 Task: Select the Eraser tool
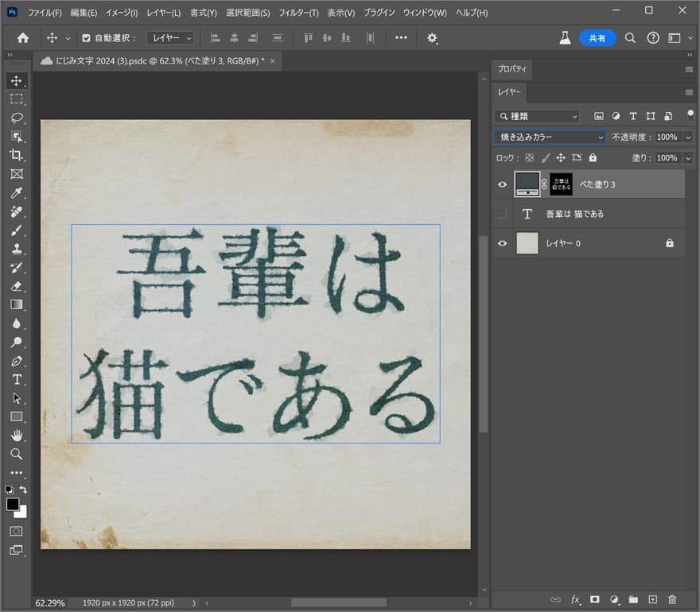point(17,286)
